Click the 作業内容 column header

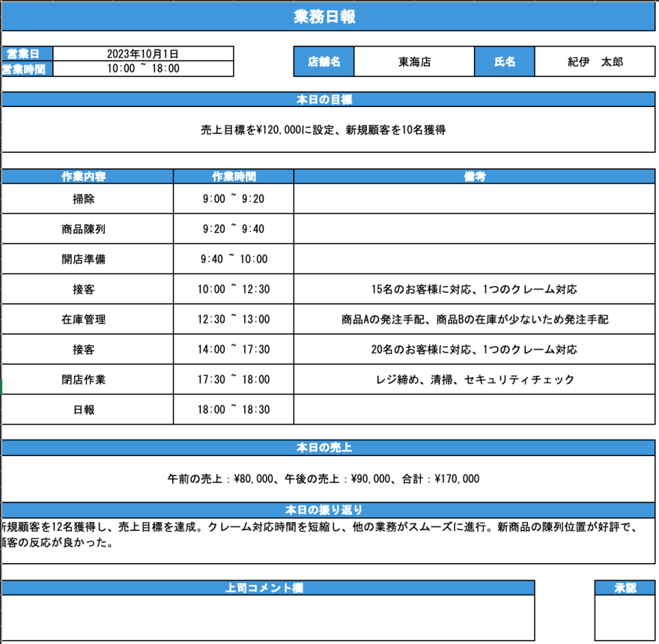pos(88,176)
